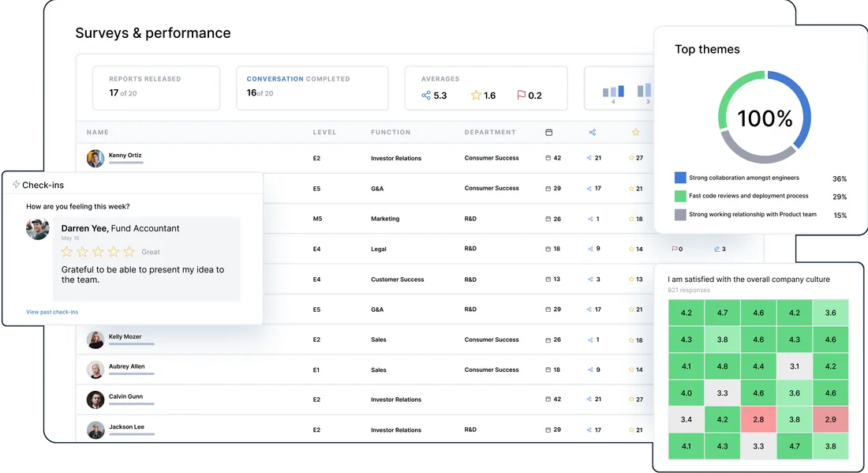Click the Top themes heading
Image resolution: width=868 pixels, height=473 pixels.
pos(708,49)
